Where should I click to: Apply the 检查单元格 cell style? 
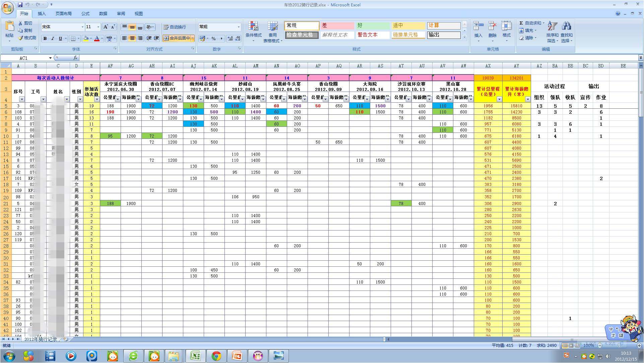pyautogui.click(x=302, y=35)
